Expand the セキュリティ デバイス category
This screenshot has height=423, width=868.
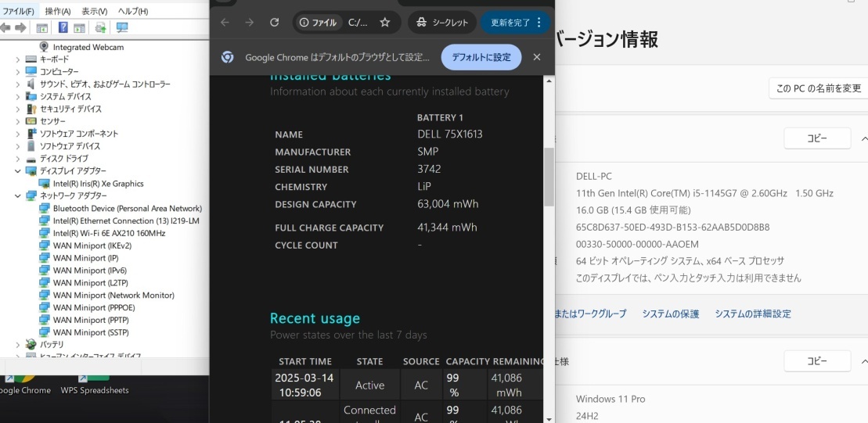tap(18, 109)
